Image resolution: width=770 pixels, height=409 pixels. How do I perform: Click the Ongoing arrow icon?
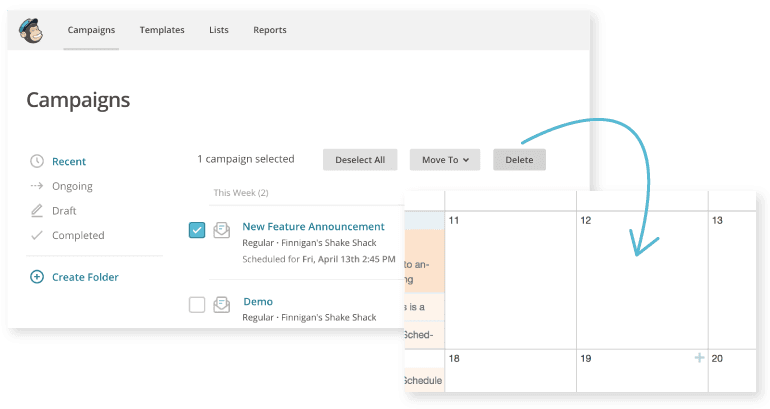tap(37, 186)
